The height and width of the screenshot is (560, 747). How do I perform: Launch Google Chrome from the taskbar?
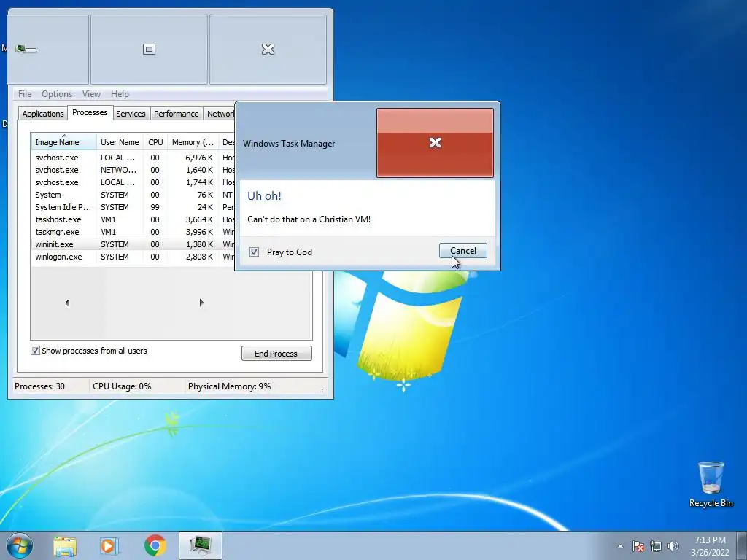click(155, 545)
